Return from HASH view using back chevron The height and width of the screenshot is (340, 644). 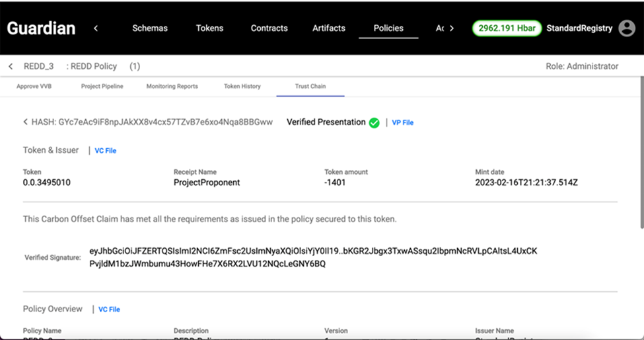pos(26,122)
